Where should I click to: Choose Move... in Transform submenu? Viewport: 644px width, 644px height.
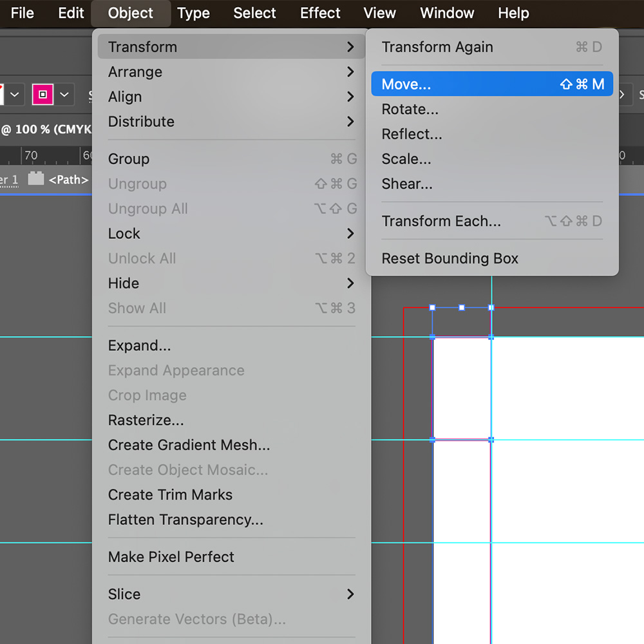(x=492, y=84)
